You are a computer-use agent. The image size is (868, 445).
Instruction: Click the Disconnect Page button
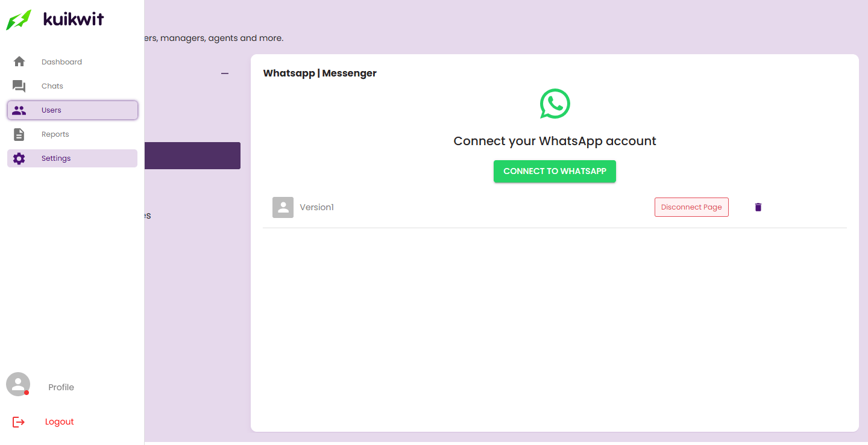(x=691, y=207)
